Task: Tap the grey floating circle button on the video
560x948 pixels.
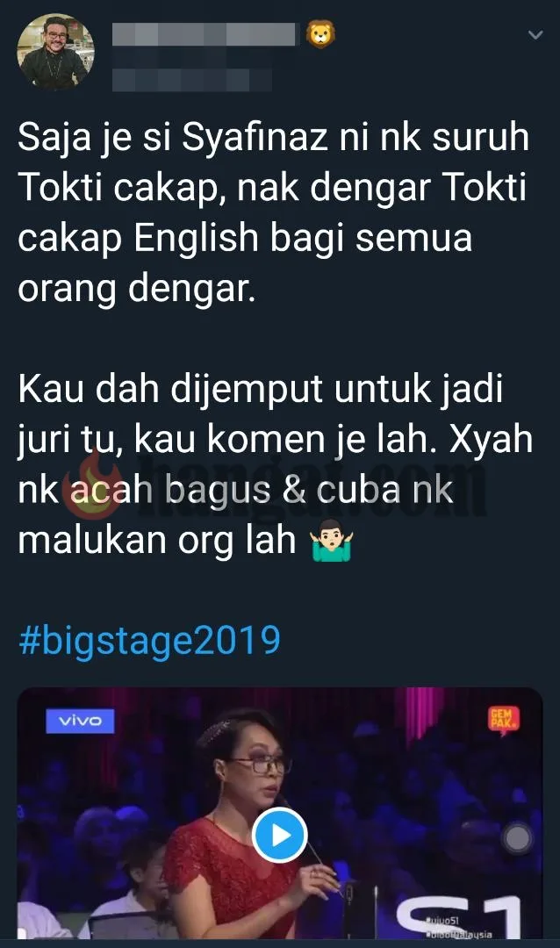Action: click(518, 838)
